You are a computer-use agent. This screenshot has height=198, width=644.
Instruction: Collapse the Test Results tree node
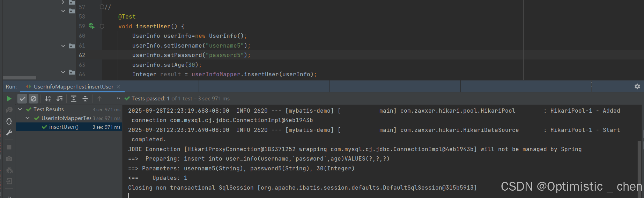point(20,109)
